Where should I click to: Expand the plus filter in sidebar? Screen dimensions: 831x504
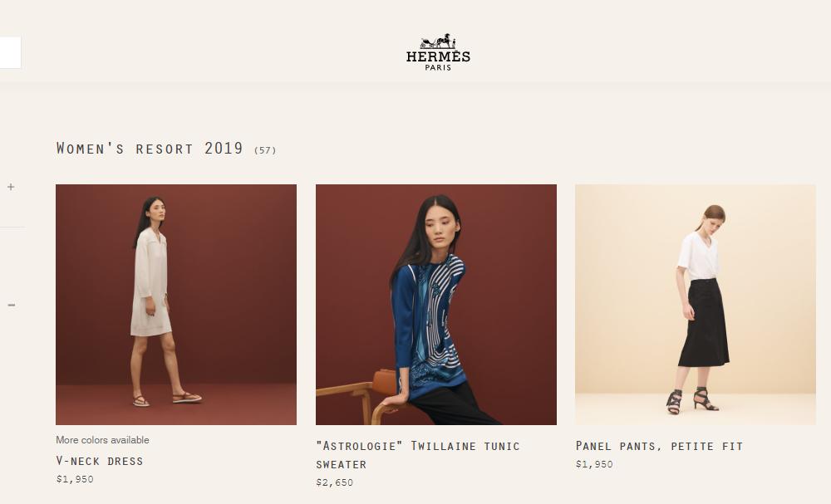click(11, 187)
